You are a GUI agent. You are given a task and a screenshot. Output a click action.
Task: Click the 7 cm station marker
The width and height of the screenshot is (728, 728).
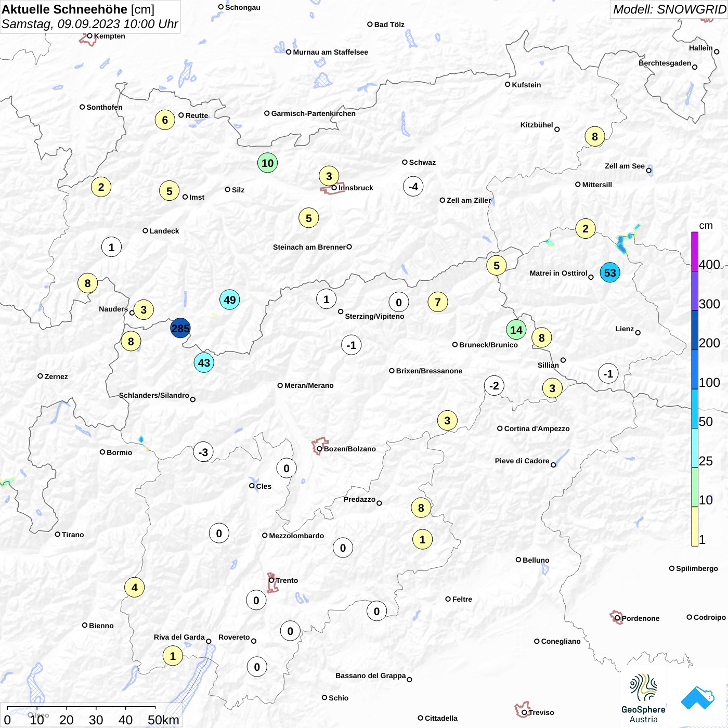(438, 302)
